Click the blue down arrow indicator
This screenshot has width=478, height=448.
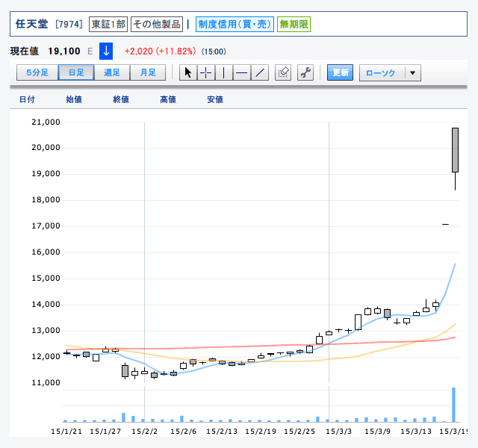106,52
